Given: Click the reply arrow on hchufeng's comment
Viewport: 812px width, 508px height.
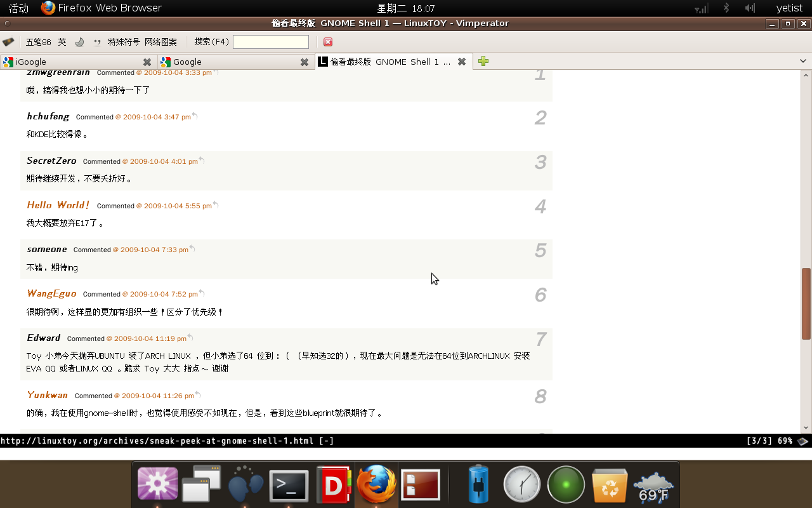Looking at the screenshot, I should tap(195, 116).
